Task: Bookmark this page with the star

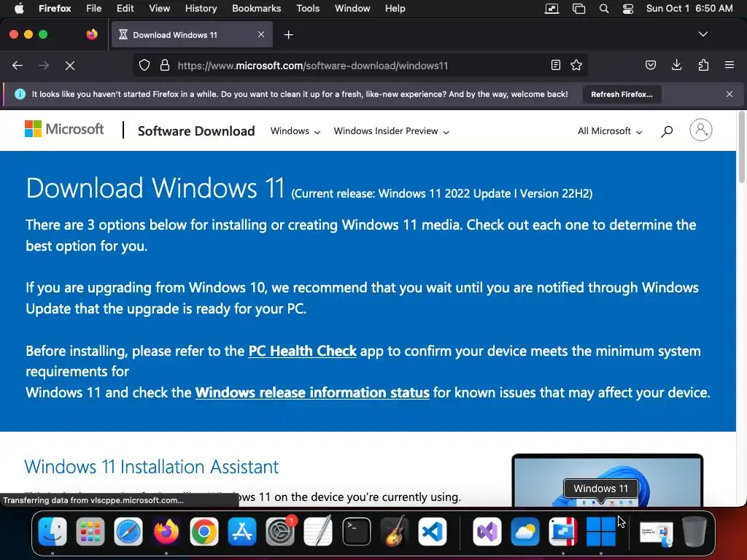Action: pos(576,65)
